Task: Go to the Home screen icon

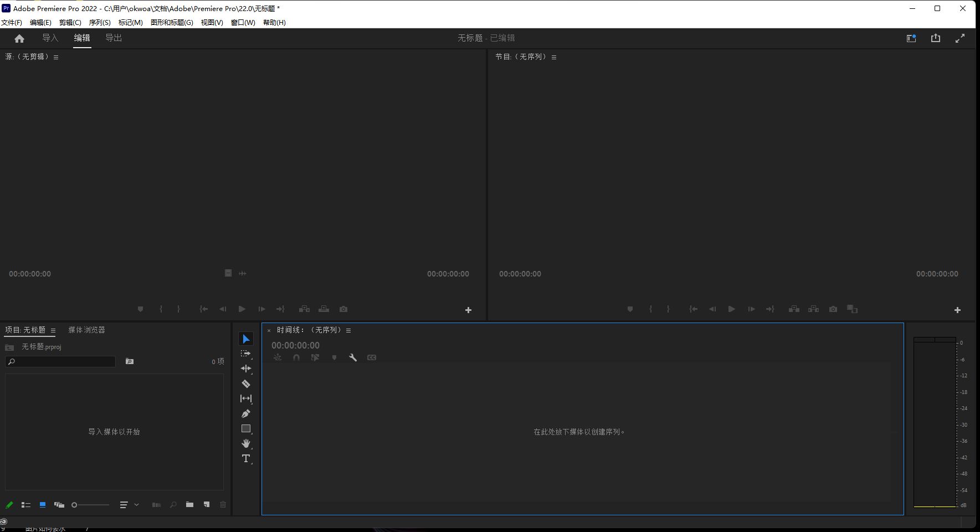Action: 19,38
